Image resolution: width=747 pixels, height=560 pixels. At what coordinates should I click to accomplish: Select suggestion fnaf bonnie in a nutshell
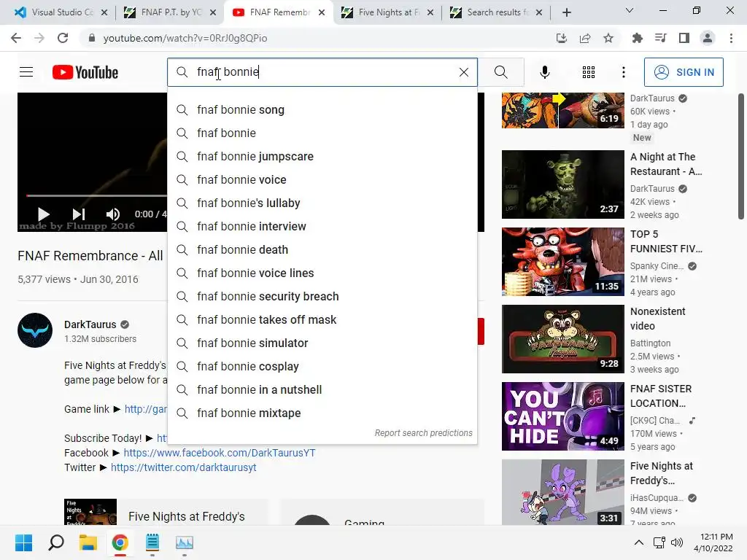[x=322, y=389]
